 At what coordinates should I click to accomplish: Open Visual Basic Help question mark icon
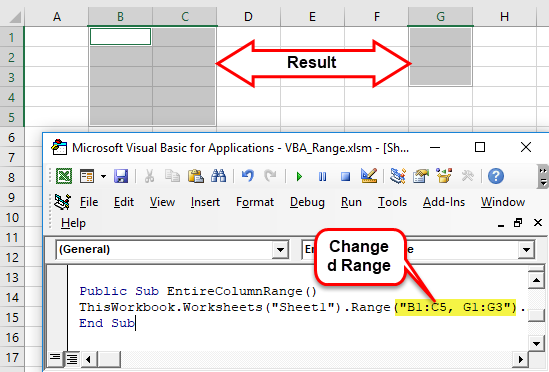coord(496,176)
